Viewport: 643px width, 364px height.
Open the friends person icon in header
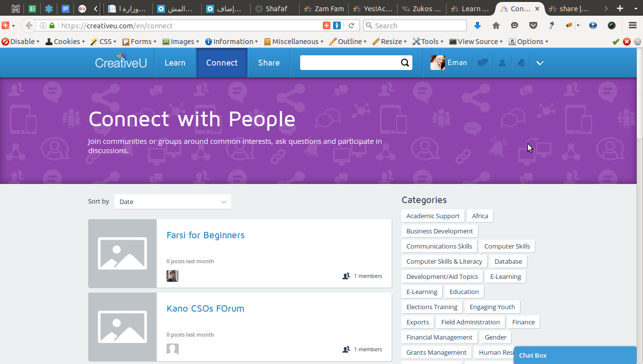[x=502, y=63]
